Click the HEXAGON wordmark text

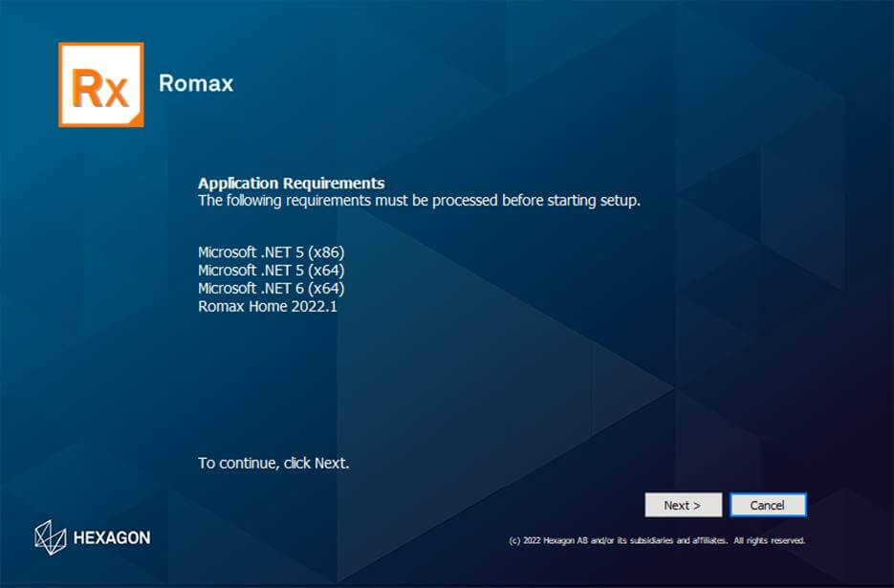112,537
